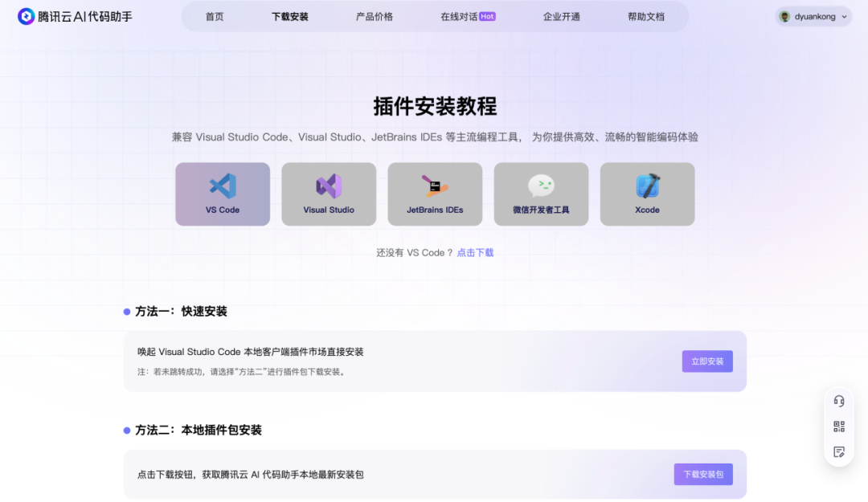868x502 pixels.
Task: Select the Xcode icon card
Action: pos(647,194)
